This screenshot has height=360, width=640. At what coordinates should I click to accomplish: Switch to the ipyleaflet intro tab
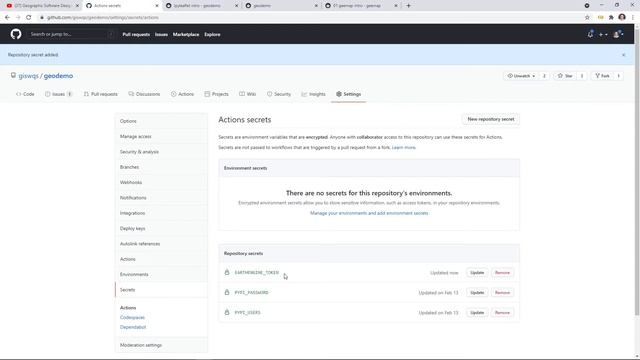tap(201, 6)
